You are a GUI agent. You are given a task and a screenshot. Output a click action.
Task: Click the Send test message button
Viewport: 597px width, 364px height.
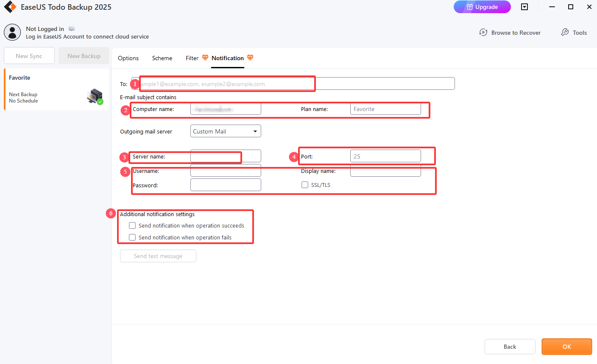click(x=158, y=256)
